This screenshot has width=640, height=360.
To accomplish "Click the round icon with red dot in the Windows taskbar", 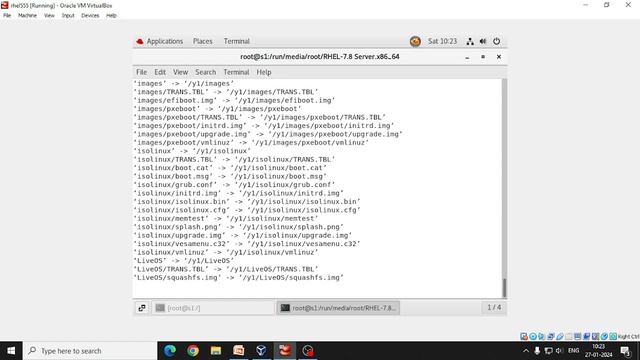I will pos(308,351).
